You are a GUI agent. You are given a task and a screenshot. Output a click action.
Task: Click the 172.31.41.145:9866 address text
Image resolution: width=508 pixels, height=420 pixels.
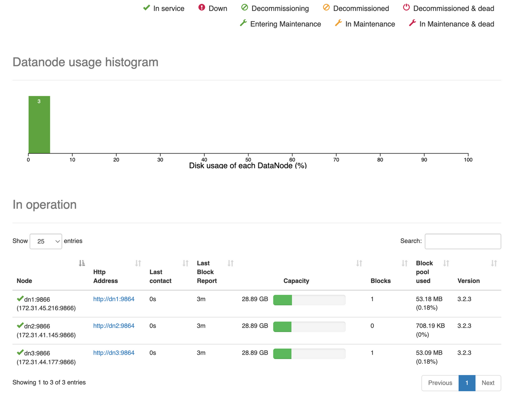[x=46, y=335]
